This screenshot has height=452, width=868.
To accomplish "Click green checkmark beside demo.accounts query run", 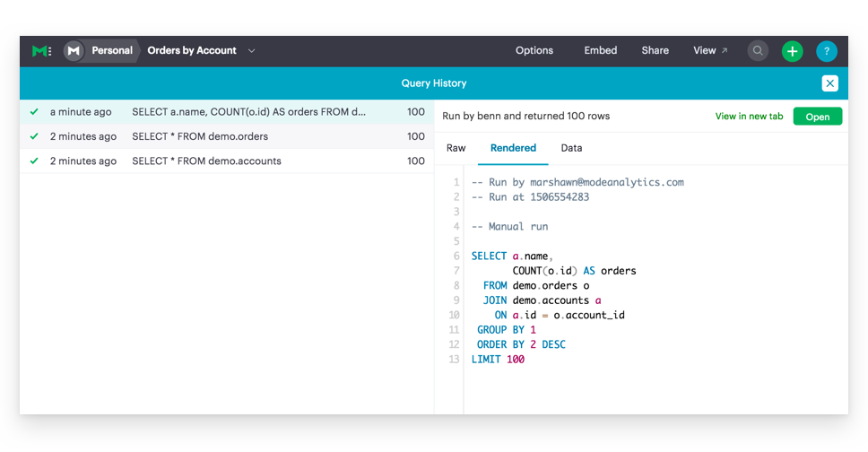I will pyautogui.click(x=34, y=161).
